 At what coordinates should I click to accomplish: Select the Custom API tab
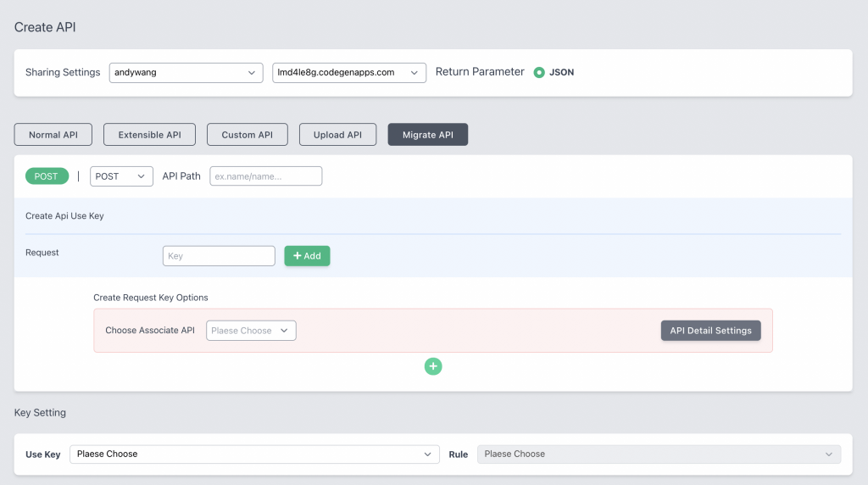coord(248,135)
